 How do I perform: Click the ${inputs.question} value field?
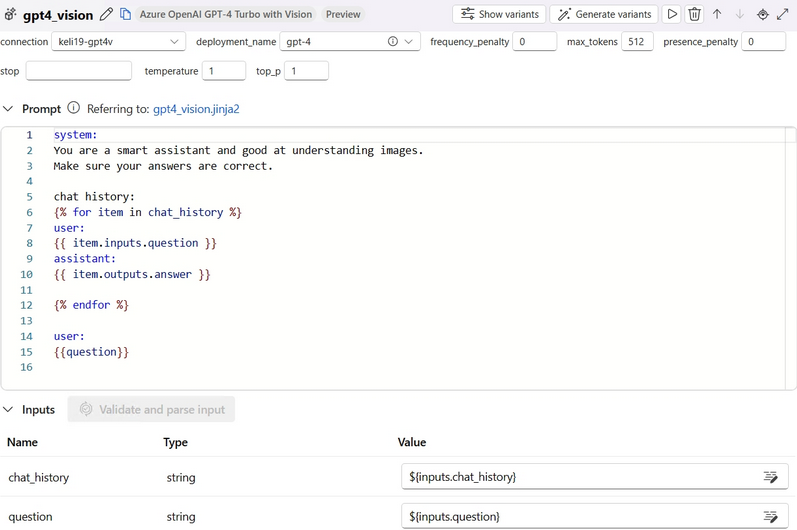tap(595, 516)
